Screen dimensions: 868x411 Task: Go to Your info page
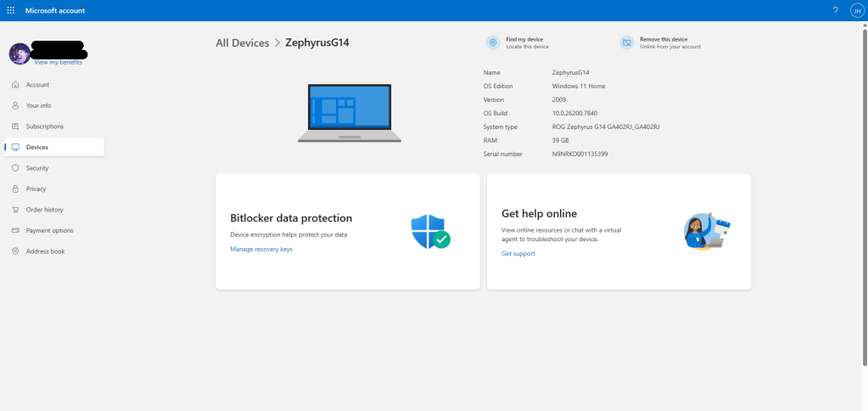pyautogui.click(x=39, y=105)
